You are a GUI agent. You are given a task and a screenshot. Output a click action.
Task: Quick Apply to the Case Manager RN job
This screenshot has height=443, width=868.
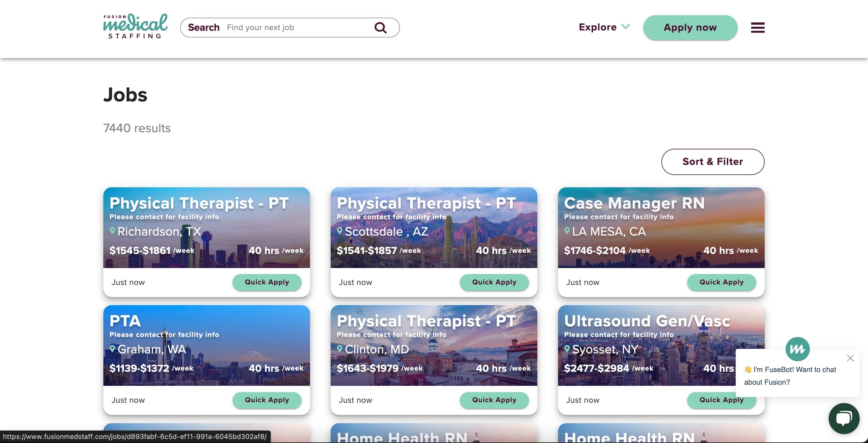coord(721,282)
